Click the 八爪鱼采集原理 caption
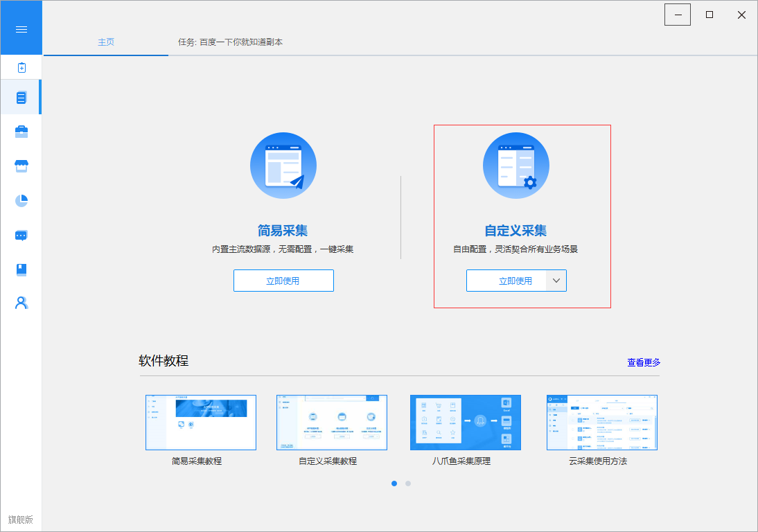Image resolution: width=758 pixels, height=532 pixels. tap(461, 461)
